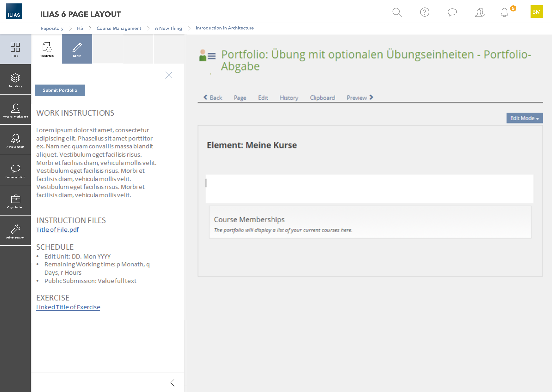Collapse the slate with bottom chevron
The width and height of the screenshot is (552, 392).
pyautogui.click(x=172, y=383)
